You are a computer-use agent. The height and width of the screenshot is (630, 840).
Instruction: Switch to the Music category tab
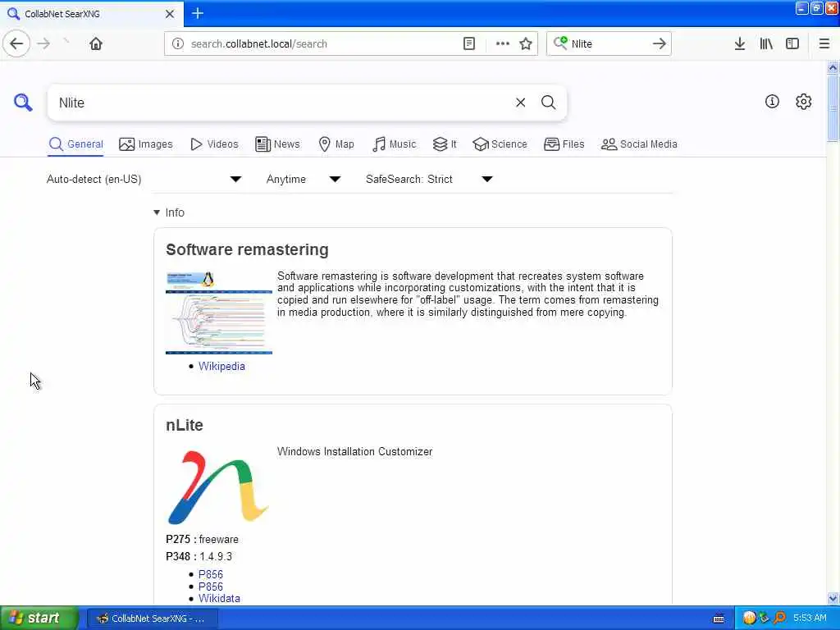coord(394,144)
